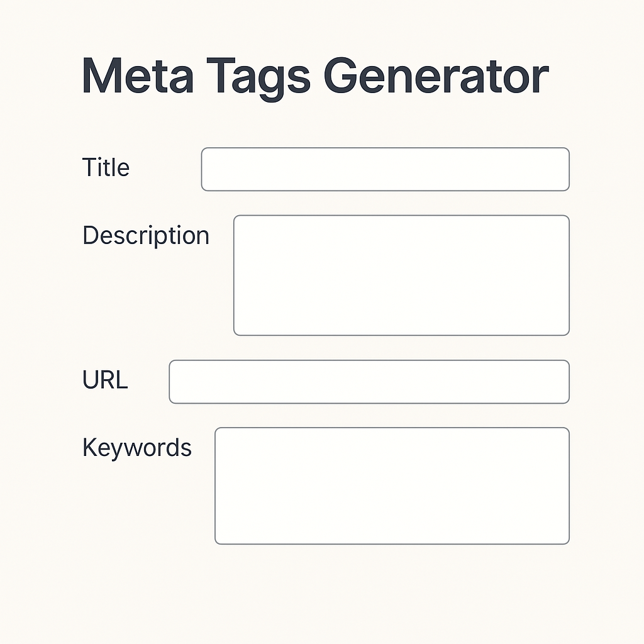Click the word Meta in heading
The width and height of the screenshot is (644, 644).
pos(138,76)
